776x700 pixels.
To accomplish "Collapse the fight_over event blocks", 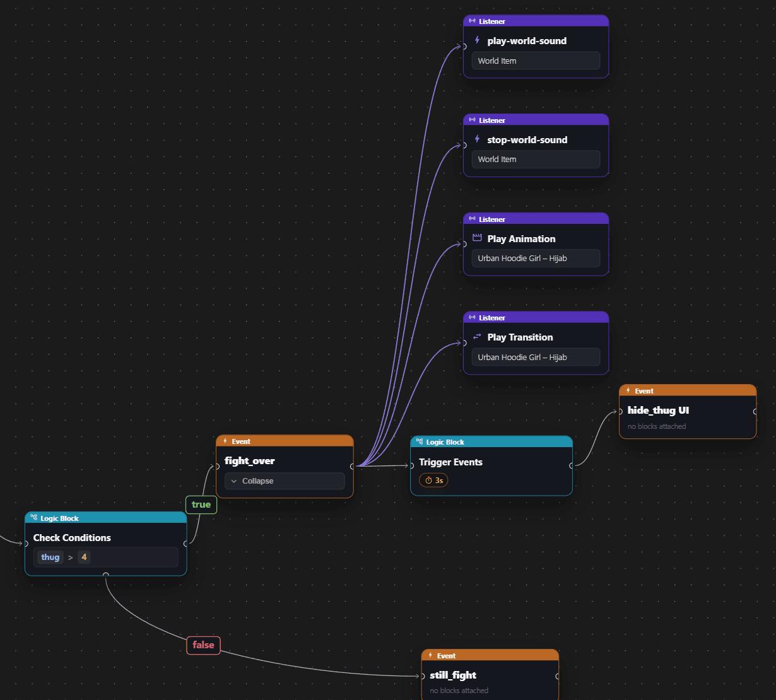I will point(285,481).
